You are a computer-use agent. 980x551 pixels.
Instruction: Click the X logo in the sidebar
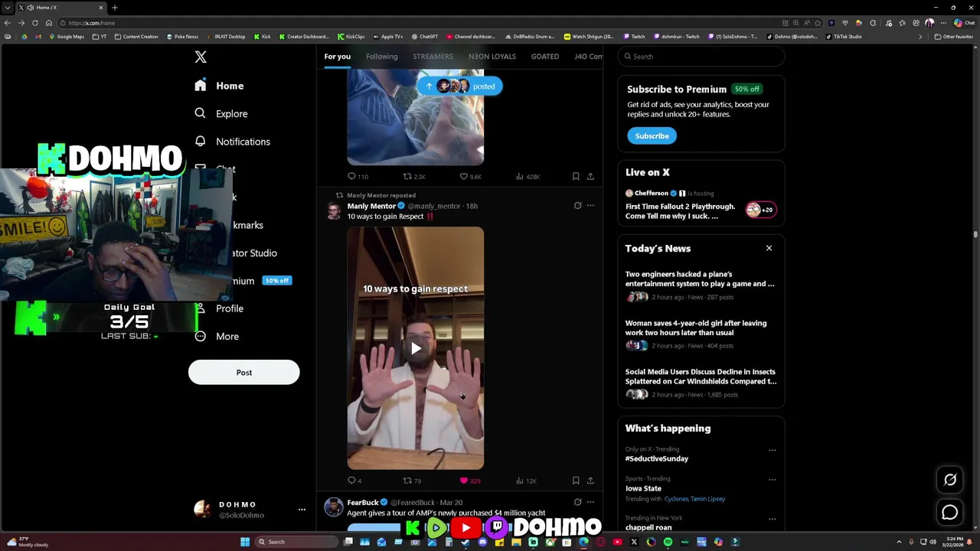click(x=201, y=57)
